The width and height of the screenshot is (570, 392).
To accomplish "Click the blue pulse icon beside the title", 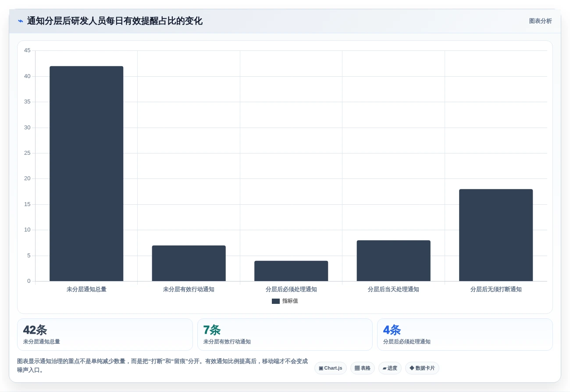I will pos(21,21).
